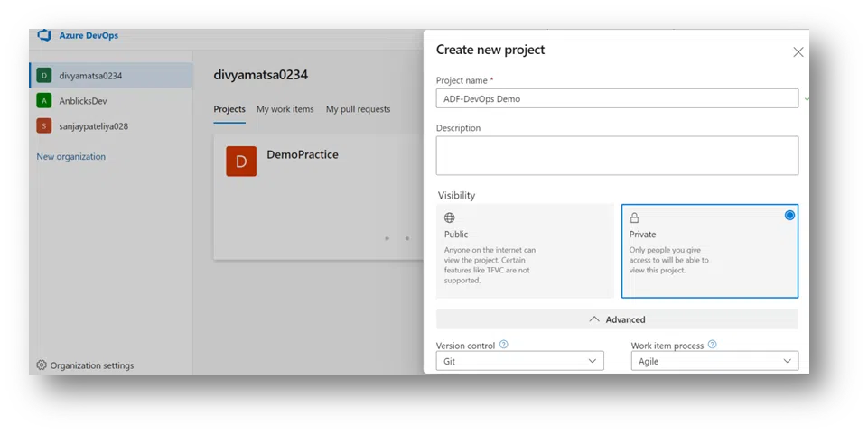
Task: Click the DemoPractice project tile icon
Action: pyautogui.click(x=241, y=162)
